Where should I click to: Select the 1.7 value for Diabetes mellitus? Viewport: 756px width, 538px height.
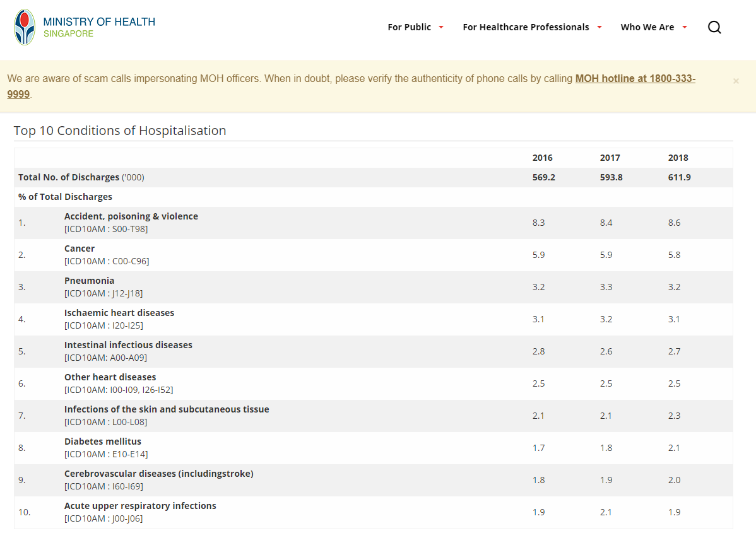(x=538, y=448)
